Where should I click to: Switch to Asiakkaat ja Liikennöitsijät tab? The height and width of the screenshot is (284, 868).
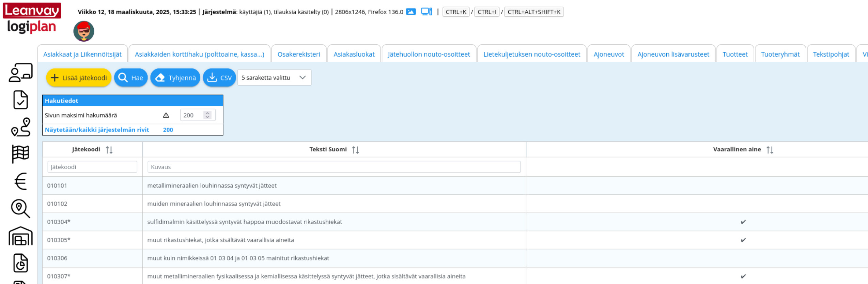click(x=82, y=54)
